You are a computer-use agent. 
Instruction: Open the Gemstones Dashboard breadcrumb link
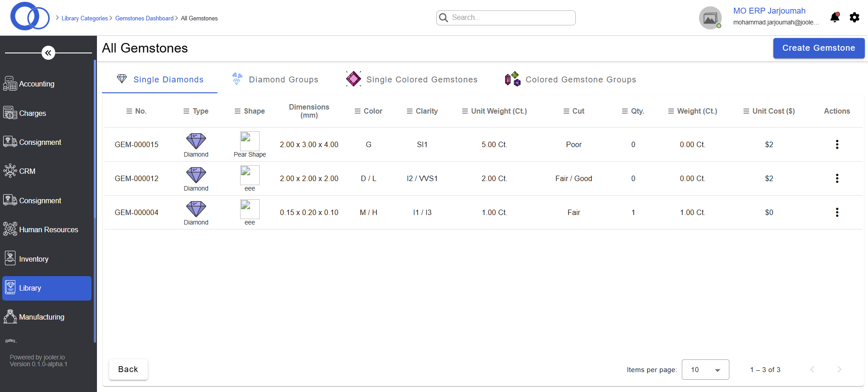click(144, 19)
